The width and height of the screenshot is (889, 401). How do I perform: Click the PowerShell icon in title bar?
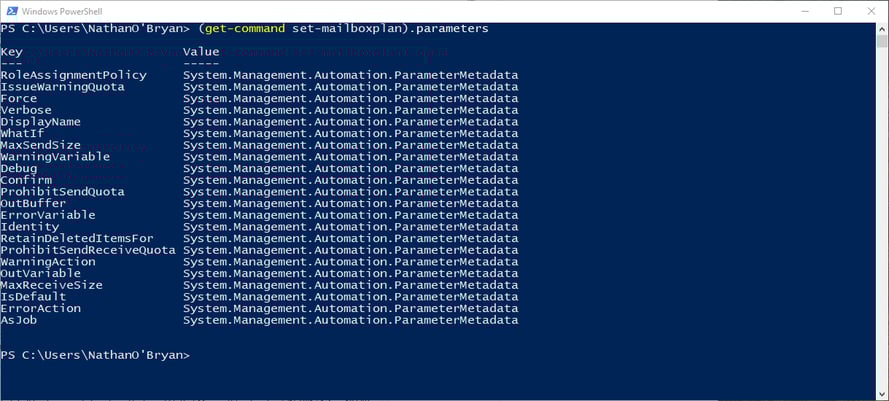(x=11, y=11)
